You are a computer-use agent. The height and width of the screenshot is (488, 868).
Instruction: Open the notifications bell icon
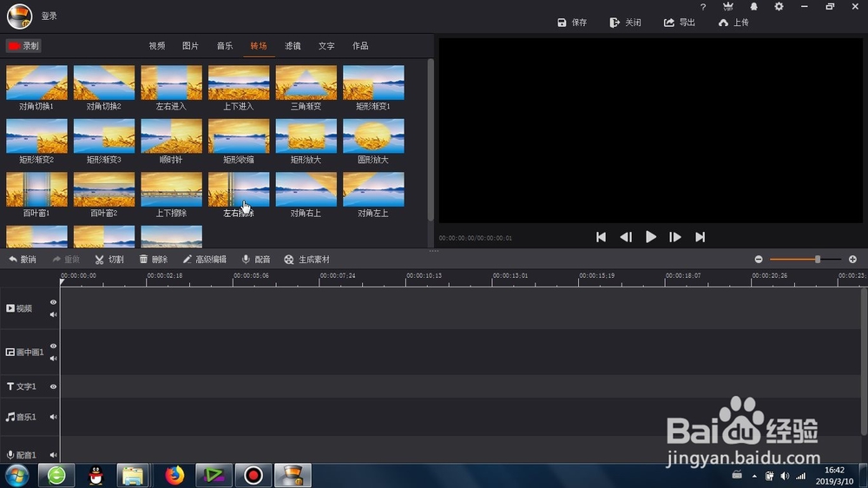coord(753,7)
